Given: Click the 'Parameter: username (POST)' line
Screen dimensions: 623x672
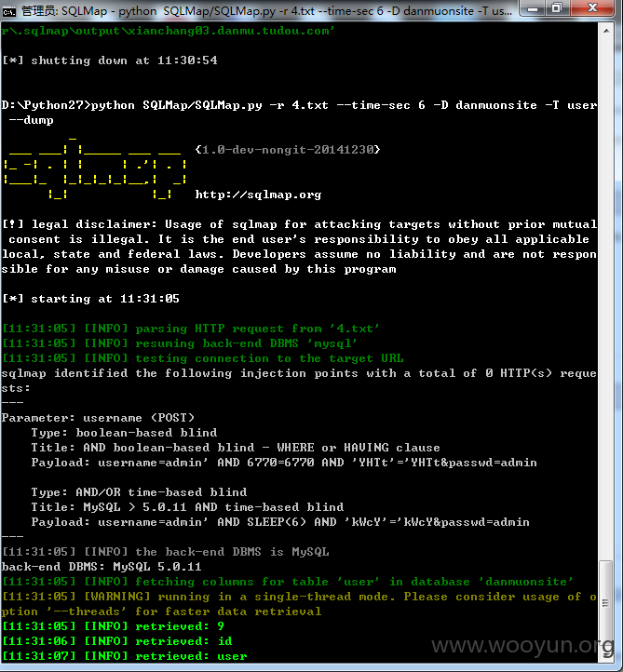Looking at the screenshot, I should 98,418.
